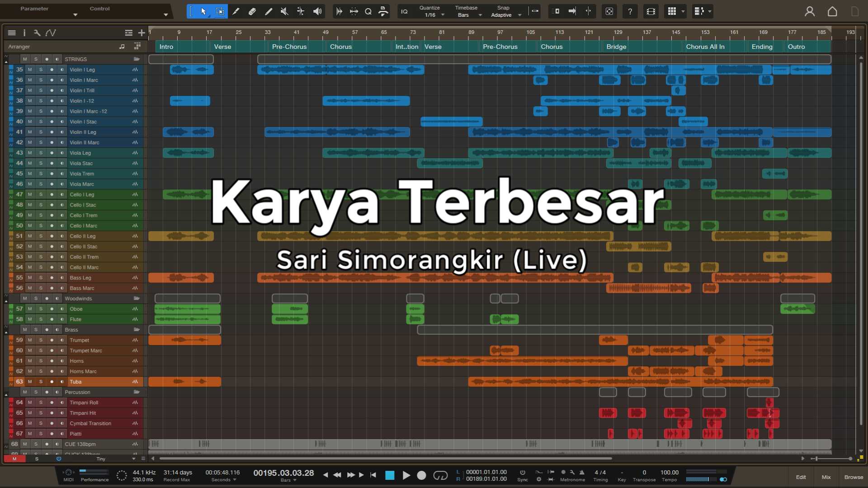Image resolution: width=868 pixels, height=488 pixels.
Task: Select the Eraser tool
Action: (x=252, y=11)
